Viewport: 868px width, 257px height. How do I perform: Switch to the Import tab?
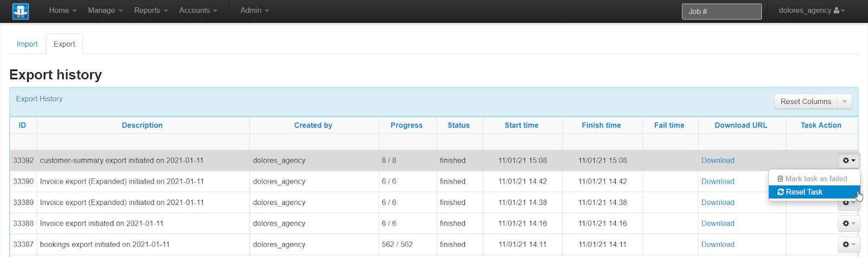coord(27,44)
